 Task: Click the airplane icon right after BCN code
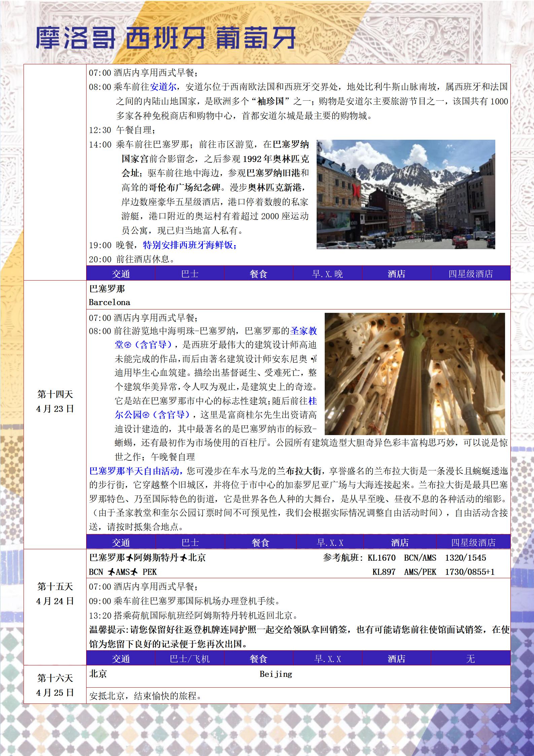click(x=112, y=572)
